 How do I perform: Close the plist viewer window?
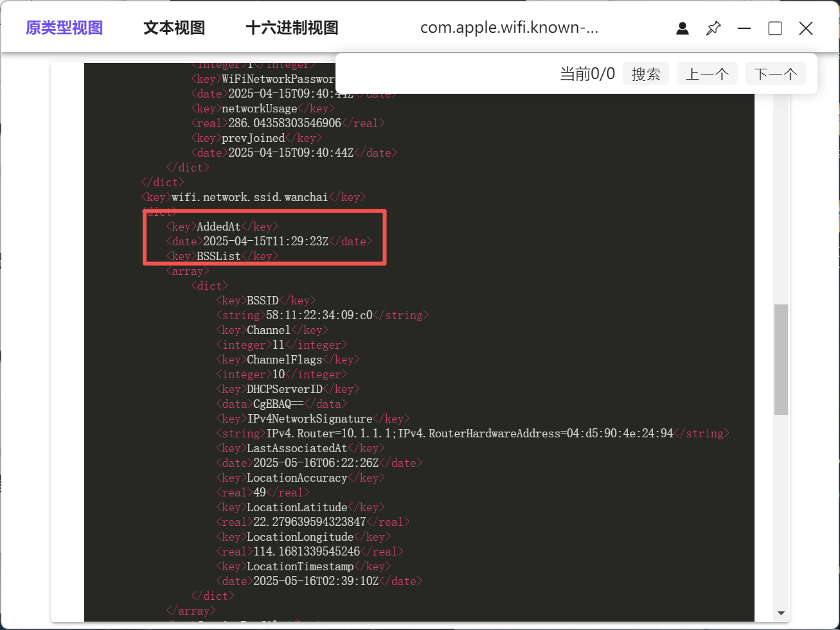pyautogui.click(x=806, y=28)
